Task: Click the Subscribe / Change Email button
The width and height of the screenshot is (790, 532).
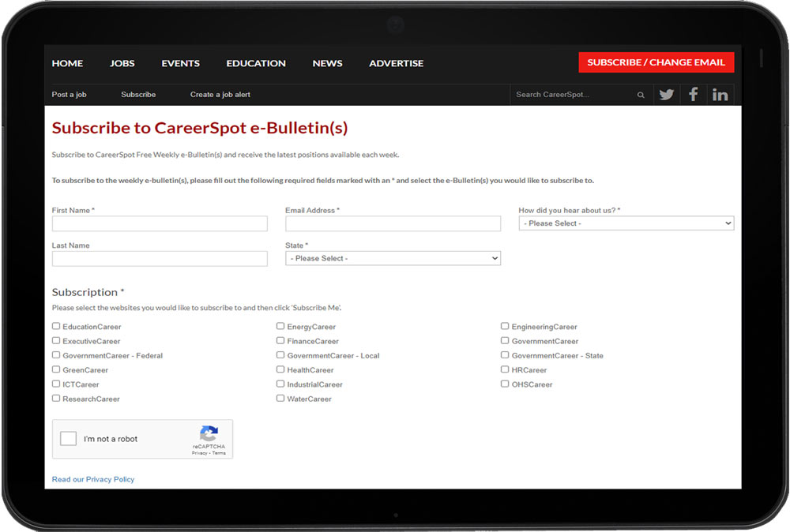Action: pos(656,62)
